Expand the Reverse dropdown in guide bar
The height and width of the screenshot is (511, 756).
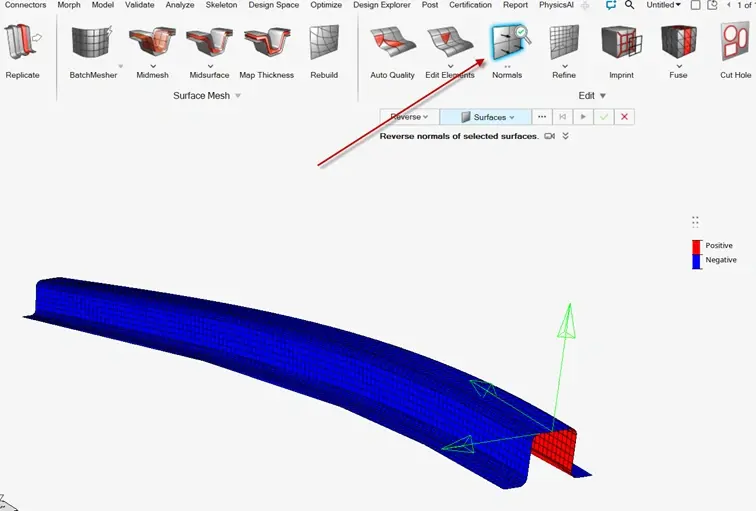tap(409, 117)
